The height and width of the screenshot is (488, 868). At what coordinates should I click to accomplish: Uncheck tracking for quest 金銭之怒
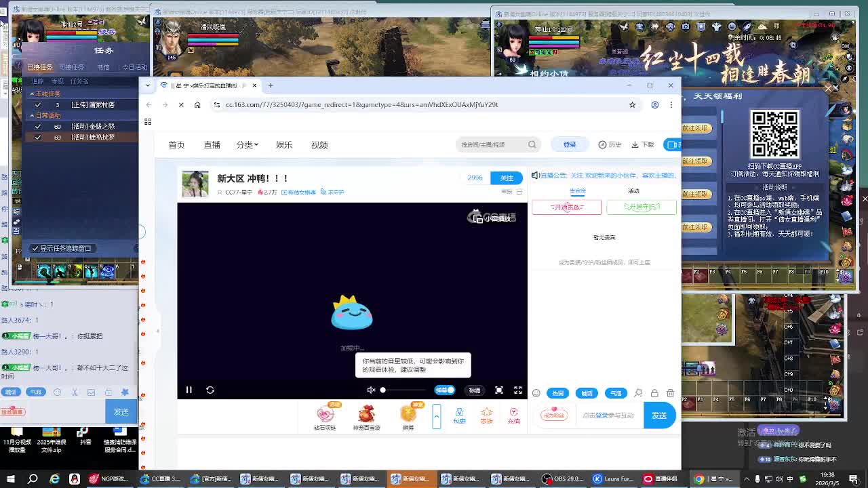(38, 127)
